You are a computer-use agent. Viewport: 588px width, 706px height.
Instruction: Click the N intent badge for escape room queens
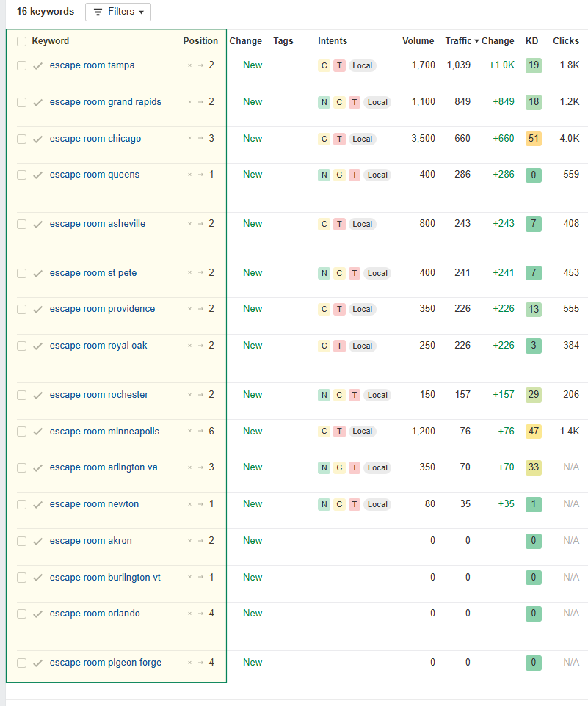pos(324,175)
